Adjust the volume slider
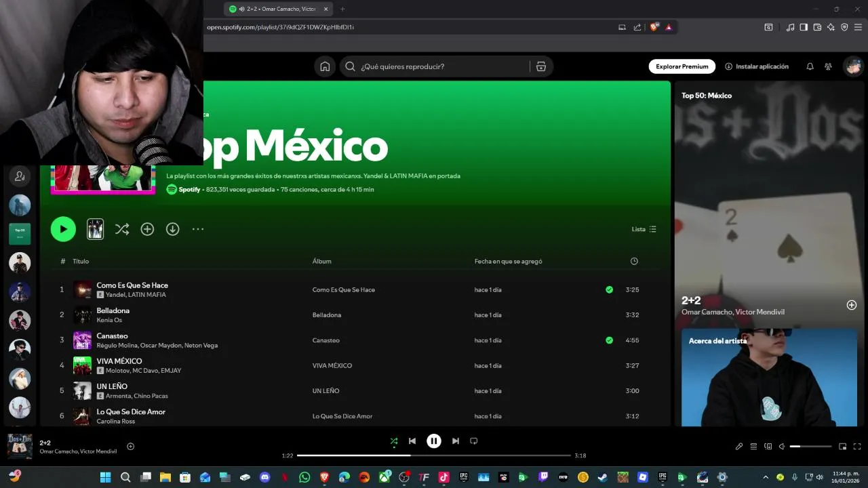Viewport: 868px width, 488px height. click(x=810, y=447)
